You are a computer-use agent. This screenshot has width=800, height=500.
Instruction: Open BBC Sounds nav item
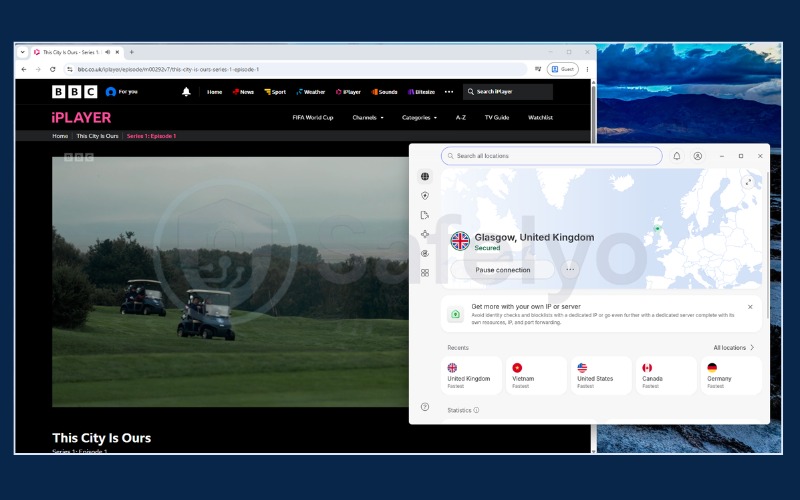(x=385, y=92)
